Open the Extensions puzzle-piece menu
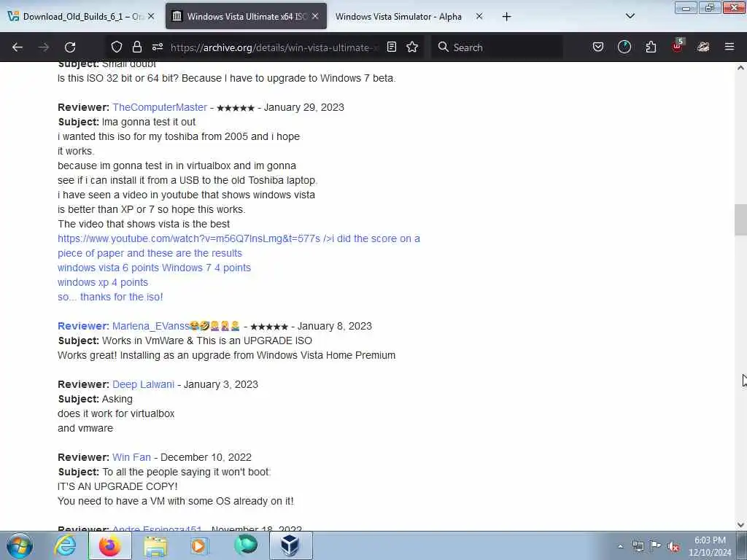 pyautogui.click(x=651, y=47)
